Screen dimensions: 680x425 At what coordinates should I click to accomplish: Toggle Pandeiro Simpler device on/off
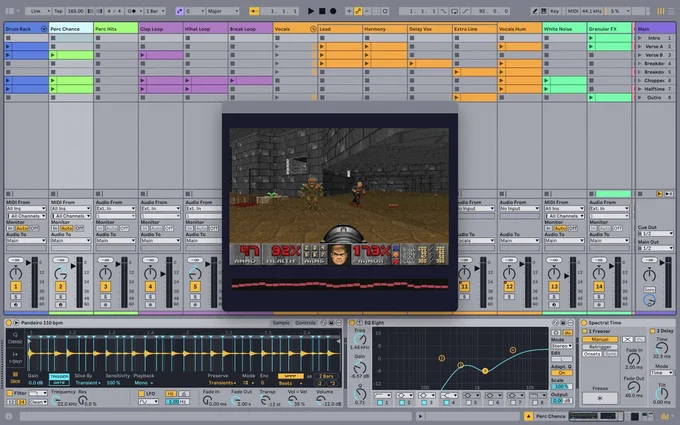coord(8,323)
